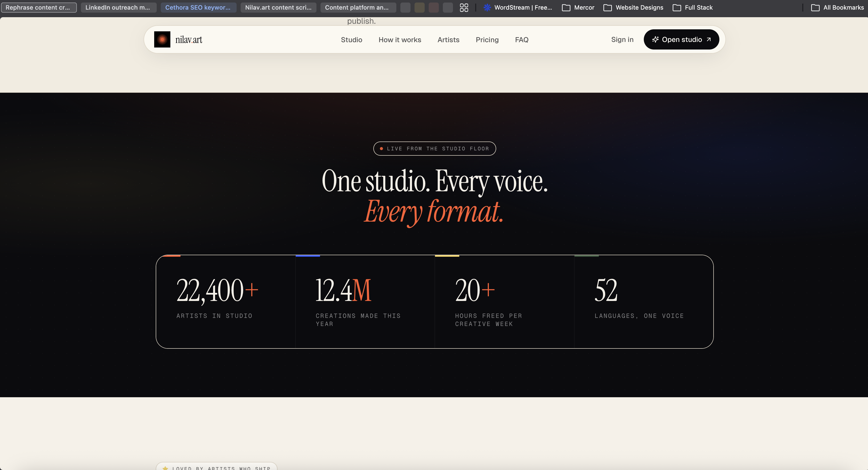This screenshot has height=470, width=868.
Task: Click the 22,400+ artists stat card
Action: pyautogui.click(x=225, y=301)
